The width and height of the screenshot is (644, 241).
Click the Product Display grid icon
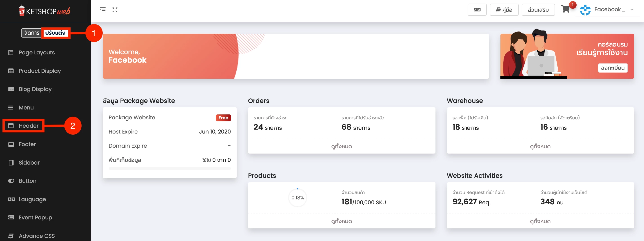[x=11, y=71]
